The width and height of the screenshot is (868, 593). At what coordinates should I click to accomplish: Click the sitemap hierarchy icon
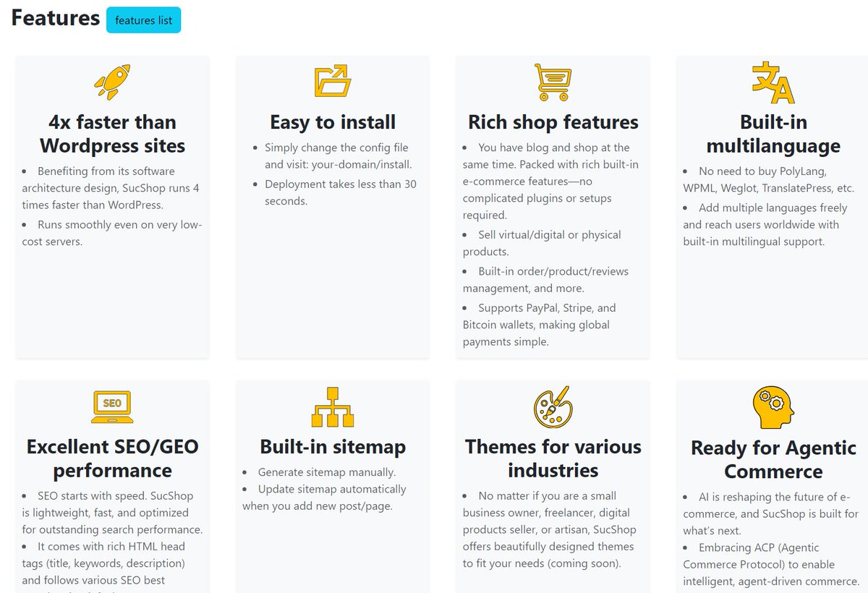coord(333,407)
